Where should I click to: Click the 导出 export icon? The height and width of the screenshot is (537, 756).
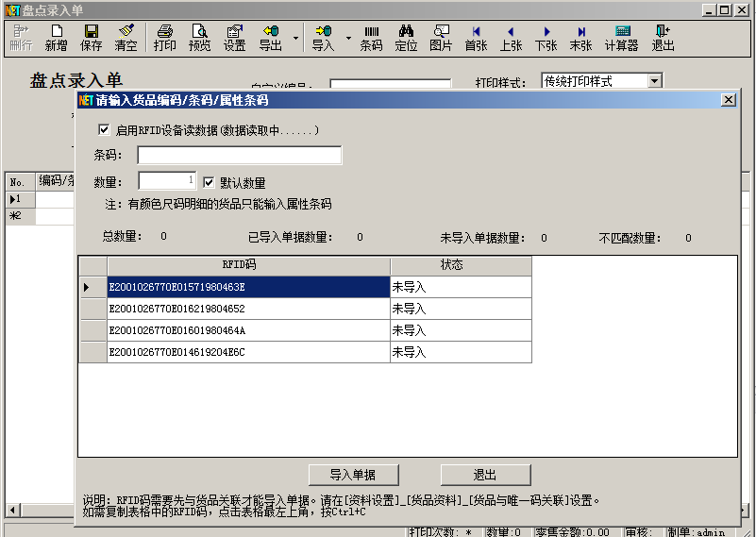[271, 38]
